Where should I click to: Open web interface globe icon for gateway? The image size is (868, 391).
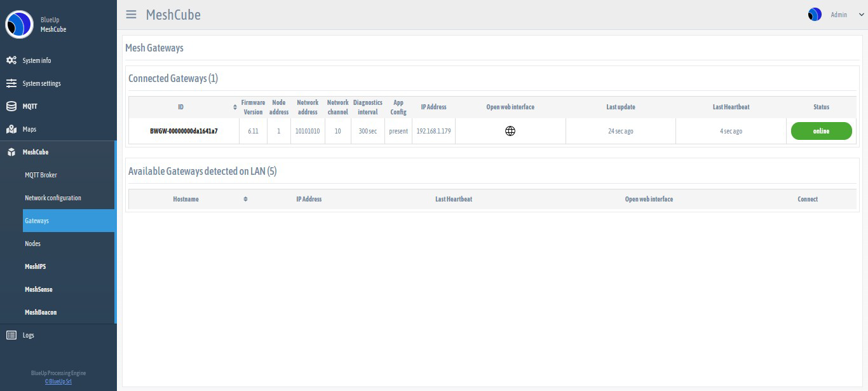(510, 131)
